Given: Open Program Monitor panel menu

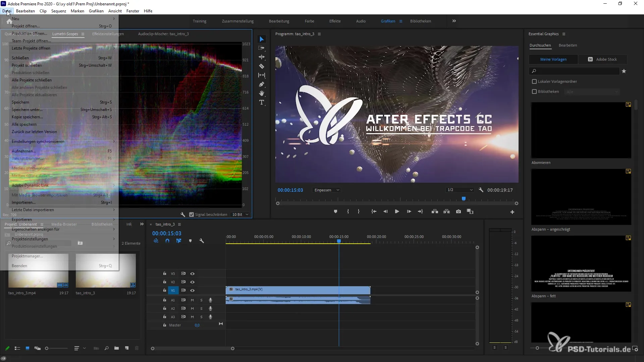Looking at the screenshot, I should point(319,34).
